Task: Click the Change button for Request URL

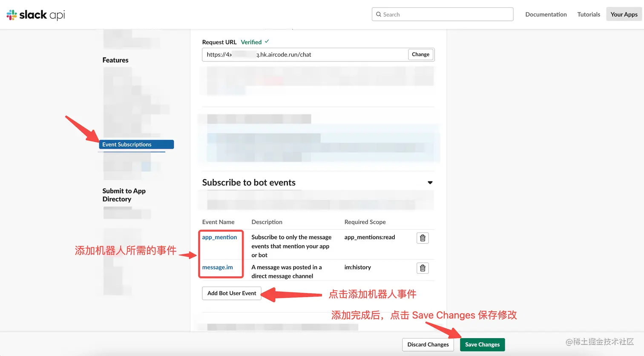Action: click(x=420, y=55)
